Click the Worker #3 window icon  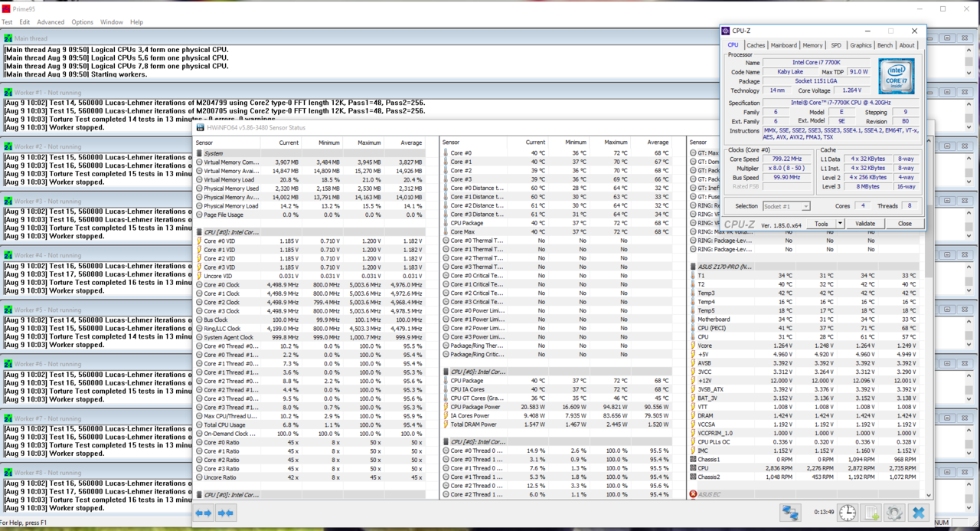pos(8,201)
